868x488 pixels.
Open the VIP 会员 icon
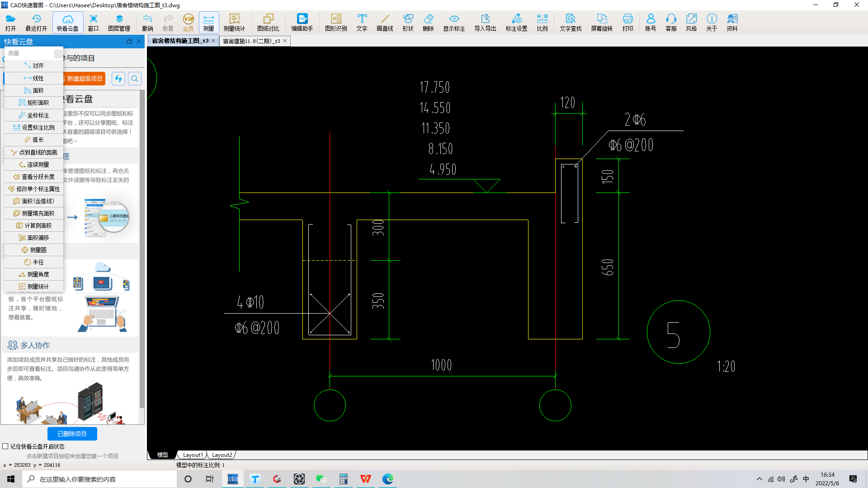coord(188,22)
